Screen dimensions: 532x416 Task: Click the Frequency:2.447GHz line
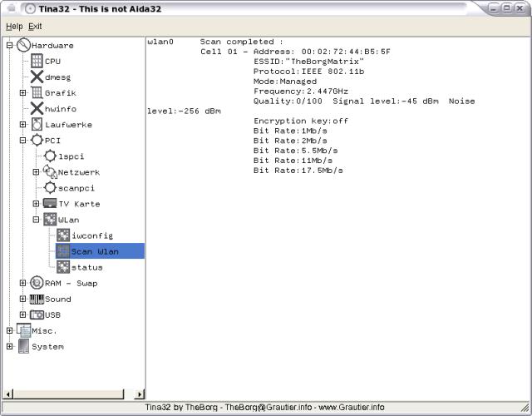[x=301, y=91]
